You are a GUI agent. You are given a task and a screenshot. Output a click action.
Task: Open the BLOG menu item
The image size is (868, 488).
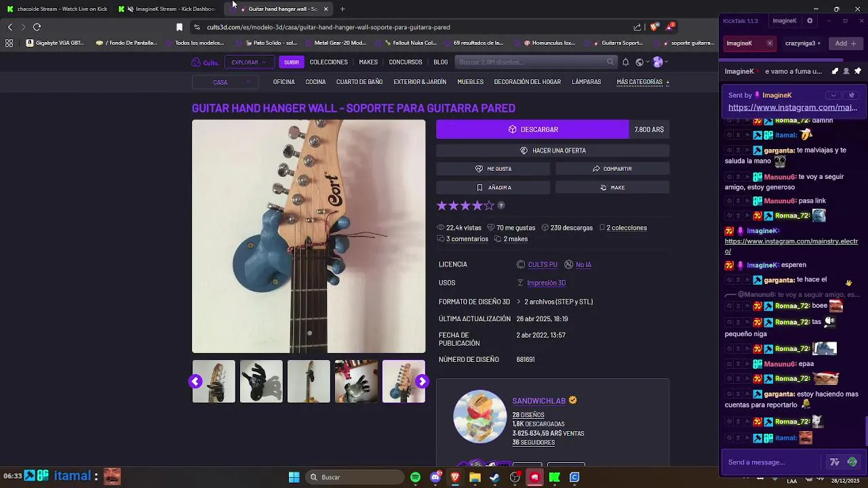[x=441, y=62]
